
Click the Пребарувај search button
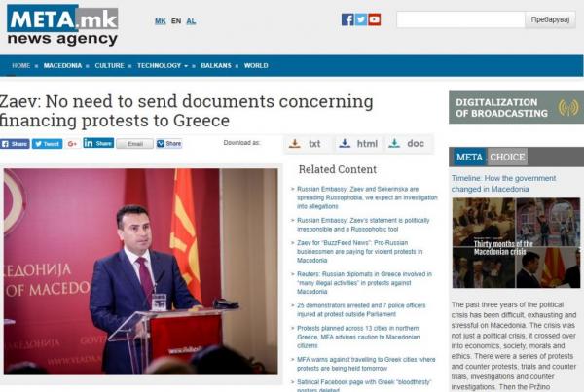click(x=550, y=19)
